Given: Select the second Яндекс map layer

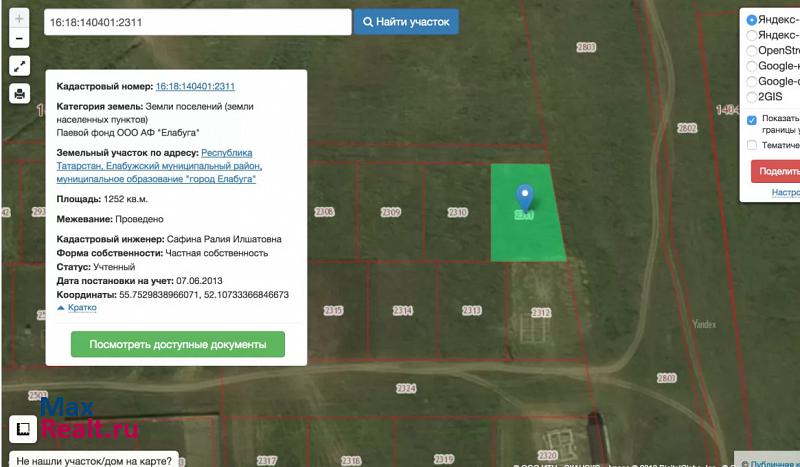Looking at the screenshot, I should pos(752,35).
